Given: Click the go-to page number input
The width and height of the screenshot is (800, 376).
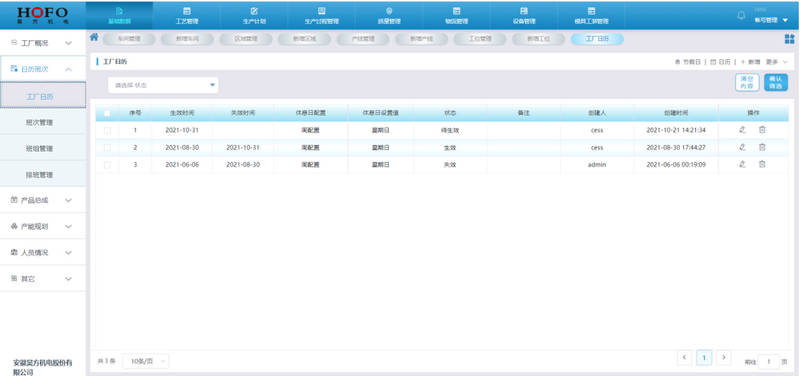Looking at the screenshot, I should tap(769, 362).
